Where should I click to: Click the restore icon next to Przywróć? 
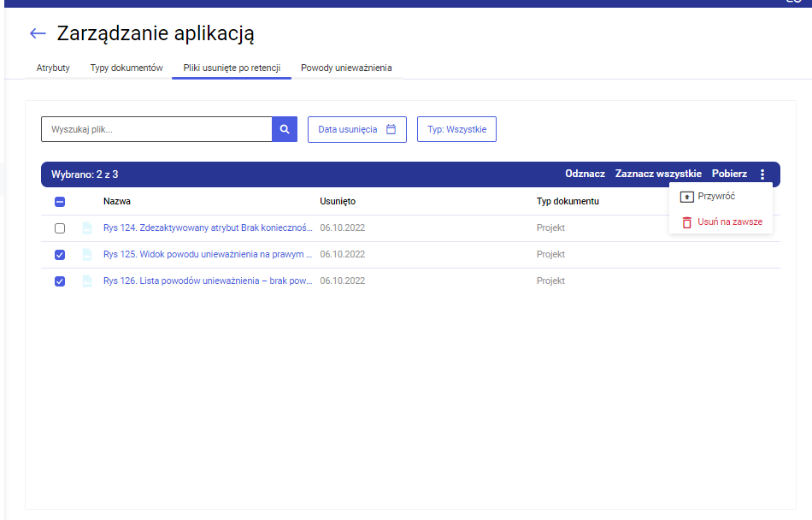tap(686, 197)
